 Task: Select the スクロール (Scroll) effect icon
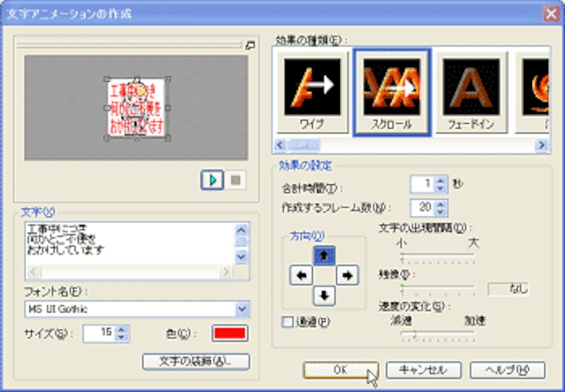tap(392, 93)
